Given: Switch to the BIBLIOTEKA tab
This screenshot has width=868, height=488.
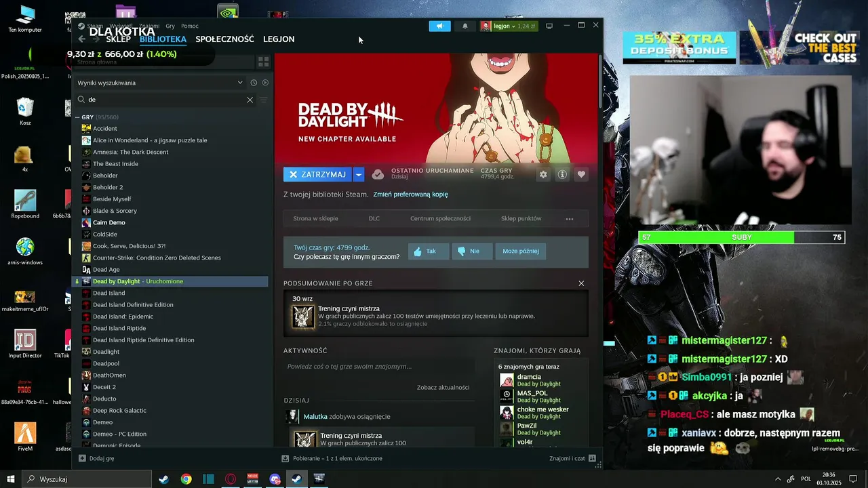Looking at the screenshot, I should tap(163, 39).
